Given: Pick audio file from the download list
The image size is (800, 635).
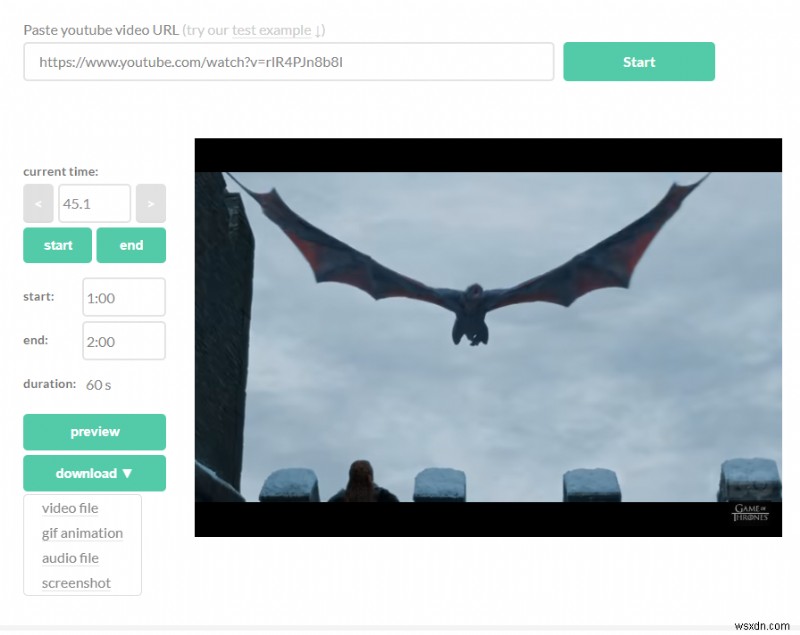Looking at the screenshot, I should coord(70,558).
